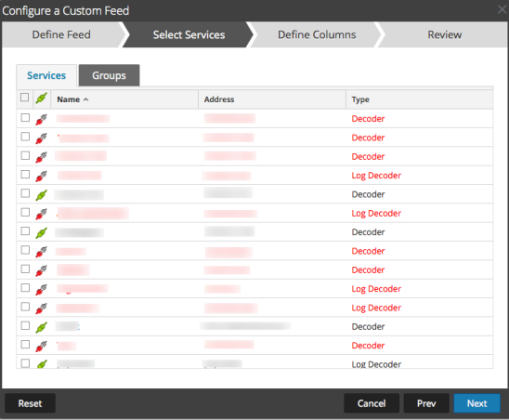Click the red disconnected icon in the first Decoder row
This screenshot has height=420, width=509.
[41, 119]
